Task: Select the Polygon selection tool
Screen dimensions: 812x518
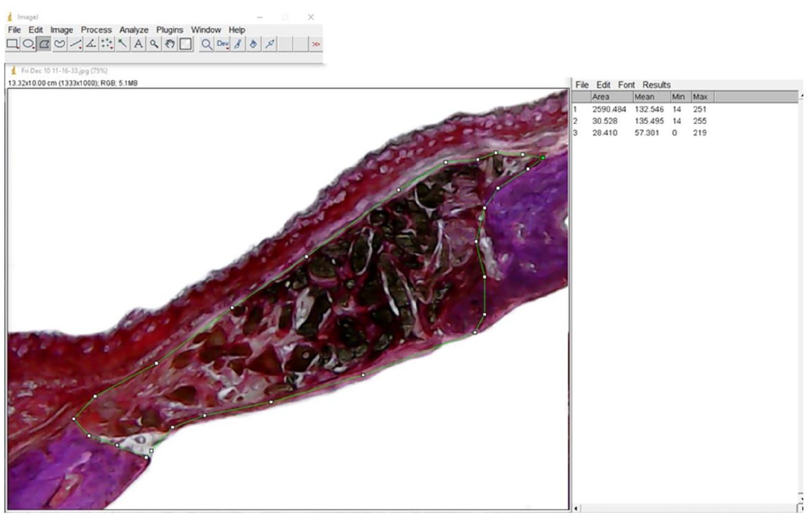Action: coord(44,44)
